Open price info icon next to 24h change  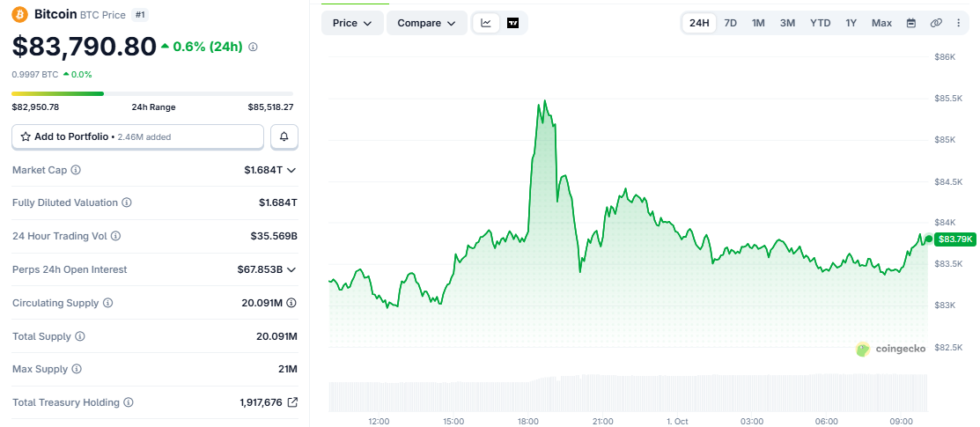coord(253,47)
